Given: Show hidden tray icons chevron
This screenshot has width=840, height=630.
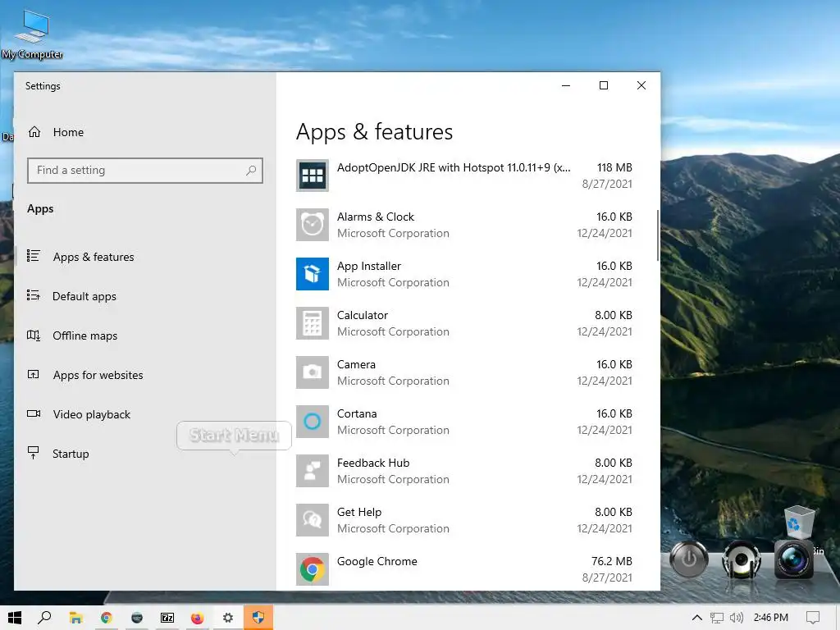Looking at the screenshot, I should click(x=697, y=618).
